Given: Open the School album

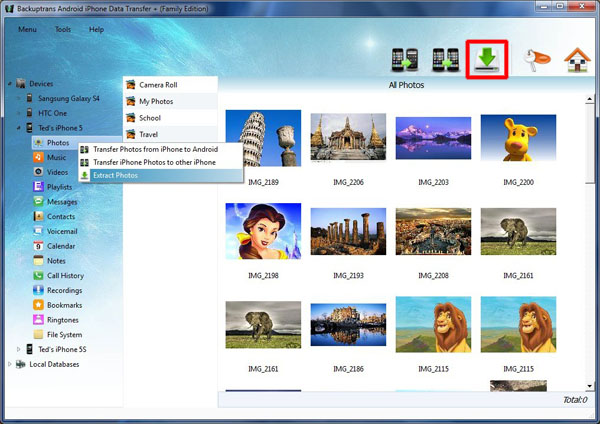Looking at the screenshot, I should (x=170, y=118).
